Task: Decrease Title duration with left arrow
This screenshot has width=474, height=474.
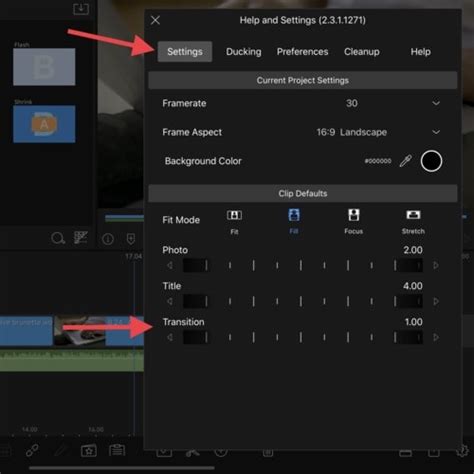Action: pos(170,301)
